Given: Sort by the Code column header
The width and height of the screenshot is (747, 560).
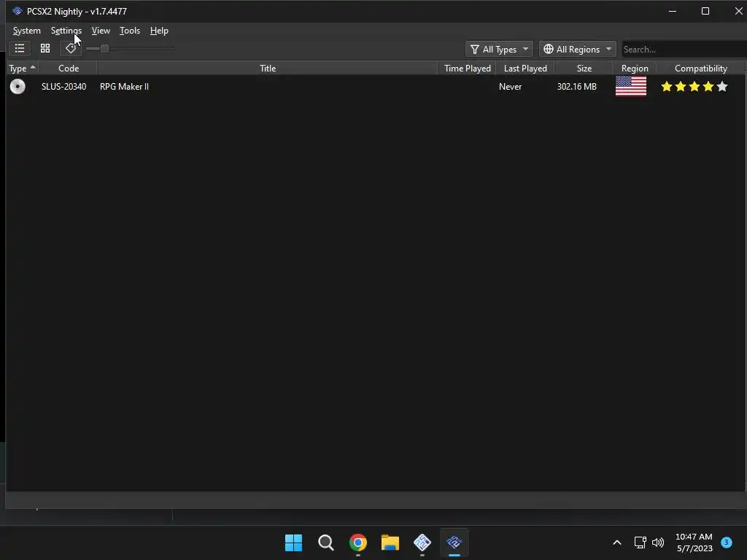Looking at the screenshot, I should click(68, 68).
